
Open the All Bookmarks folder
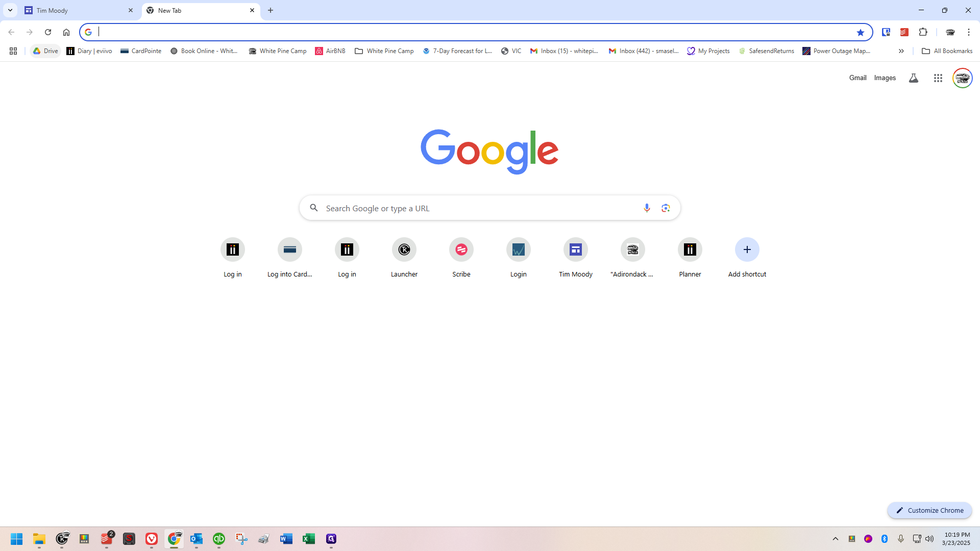pos(947,51)
